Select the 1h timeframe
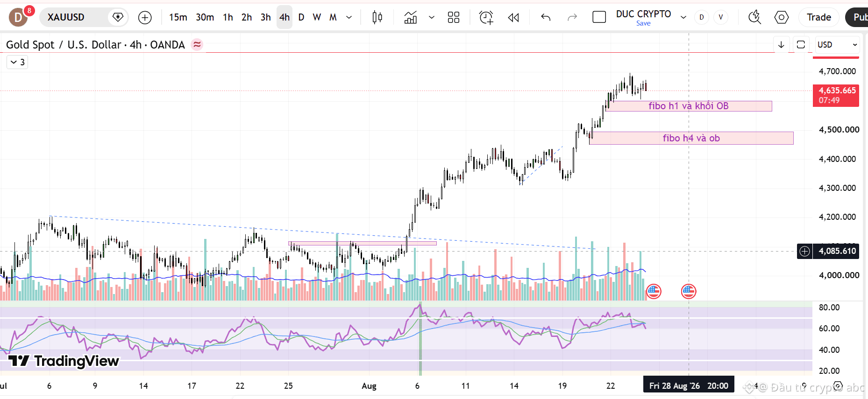 coord(228,17)
